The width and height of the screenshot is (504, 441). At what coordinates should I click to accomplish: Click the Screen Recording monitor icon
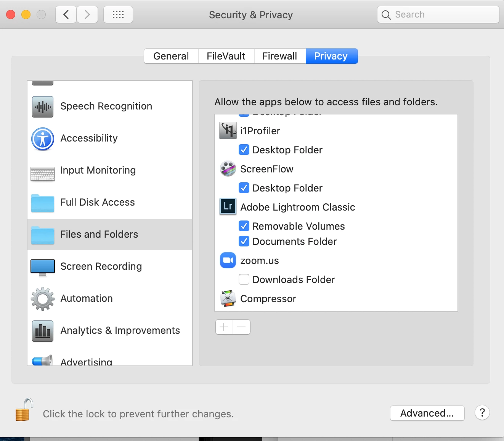coord(43,268)
